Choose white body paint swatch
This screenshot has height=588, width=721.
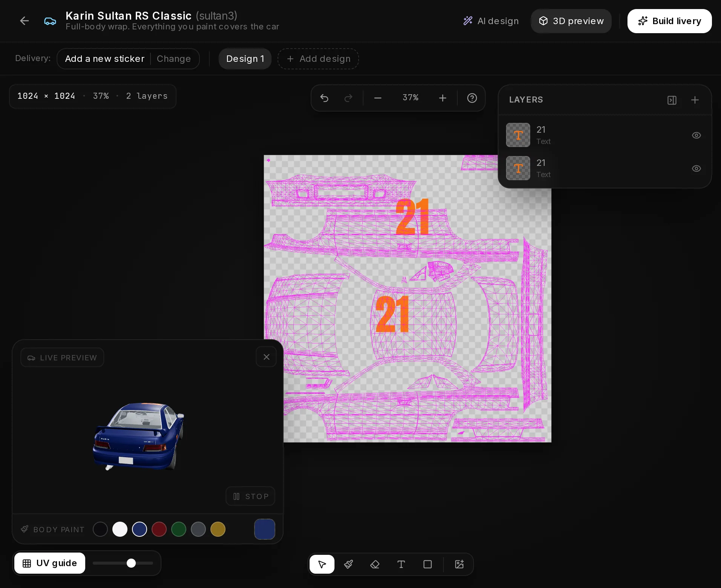[120, 529]
